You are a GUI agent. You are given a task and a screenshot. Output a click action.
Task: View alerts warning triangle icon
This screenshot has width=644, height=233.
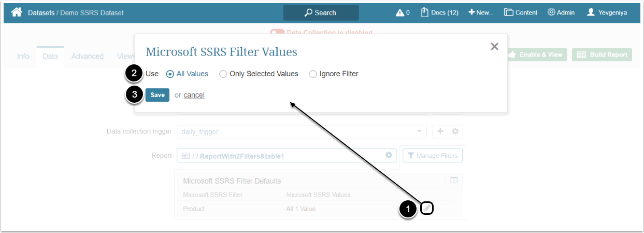pyautogui.click(x=400, y=12)
